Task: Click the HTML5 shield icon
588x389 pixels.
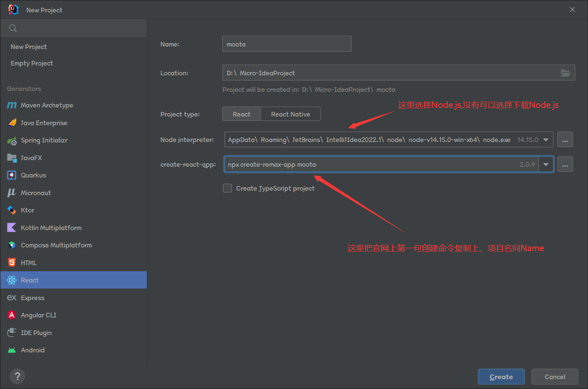Action: pyautogui.click(x=12, y=263)
